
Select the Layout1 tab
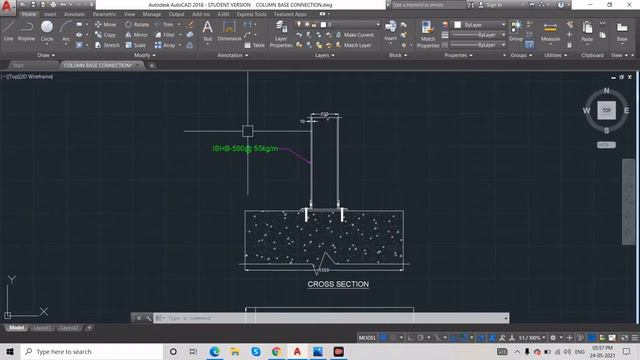click(42, 328)
